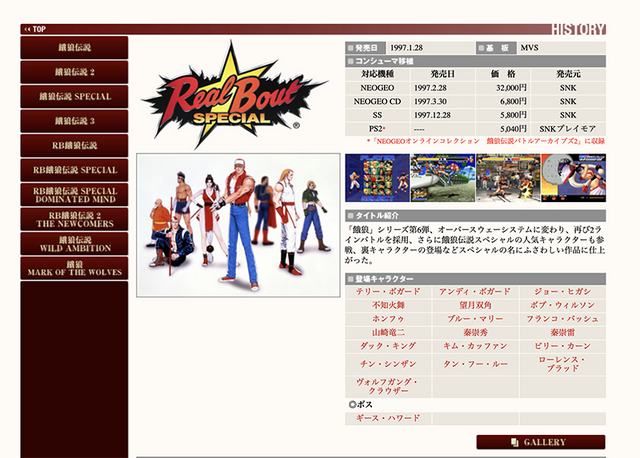640x458 pixels.
Task: Select RB餓狼伝説 SPECIAL DOMINATED MIND
Action: (x=74, y=195)
